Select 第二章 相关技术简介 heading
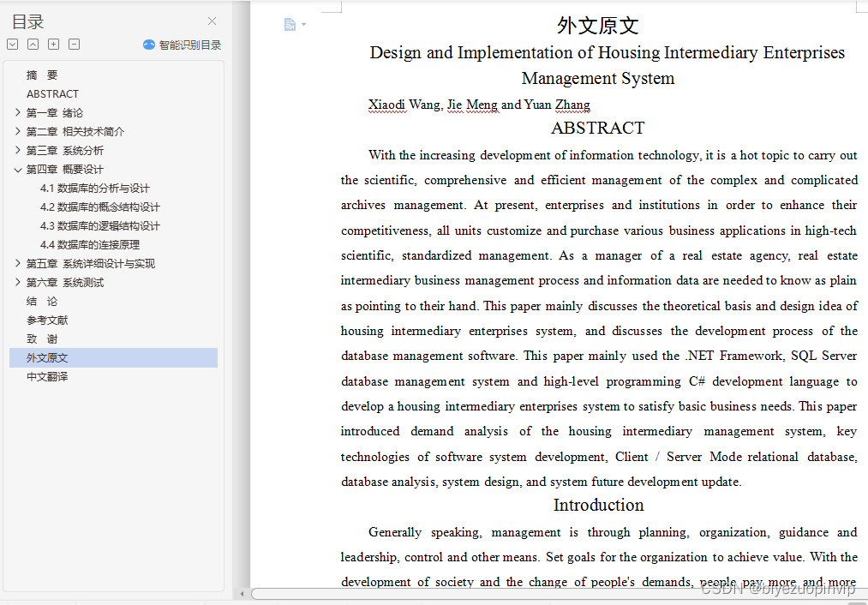 tap(75, 131)
